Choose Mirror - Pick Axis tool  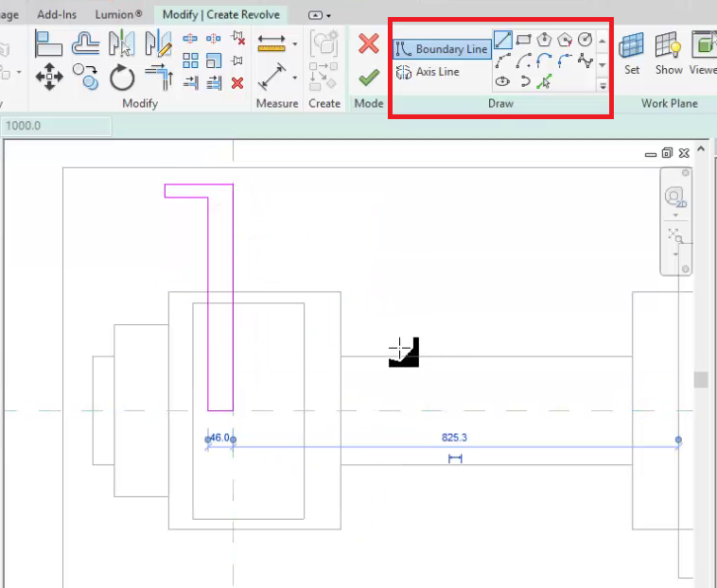click(122, 43)
